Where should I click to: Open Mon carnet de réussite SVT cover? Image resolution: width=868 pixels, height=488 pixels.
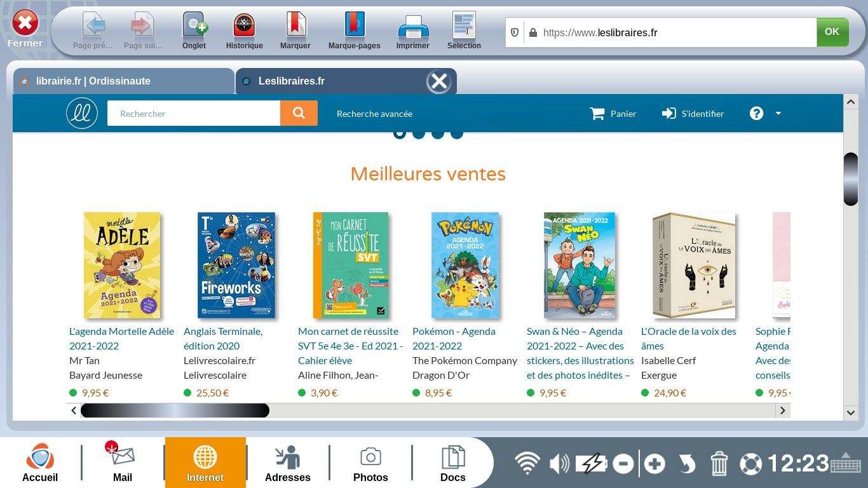pyautogui.click(x=351, y=265)
